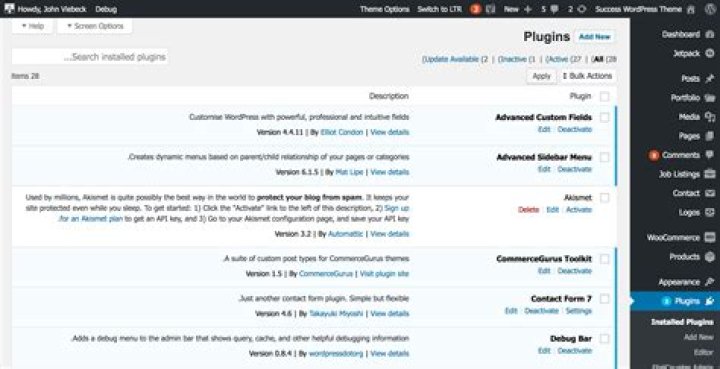
Task: Open Editor in the Plugins submenu
Action: click(x=703, y=352)
